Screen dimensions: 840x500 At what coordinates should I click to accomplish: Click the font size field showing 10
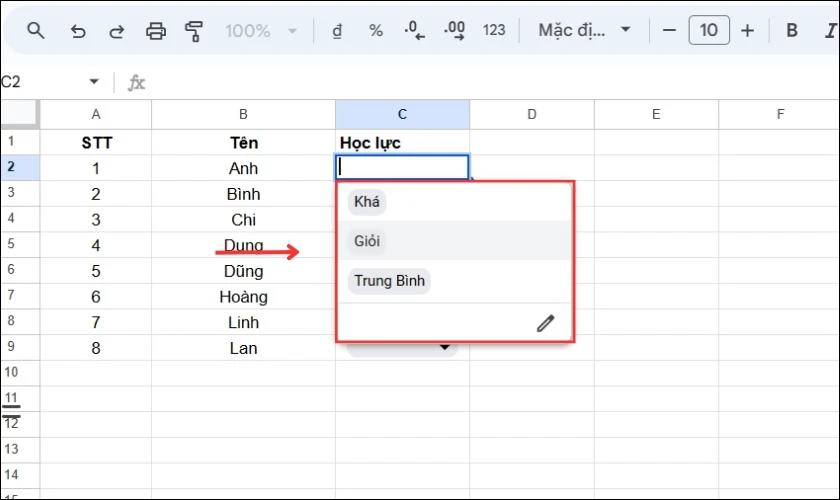pos(709,30)
